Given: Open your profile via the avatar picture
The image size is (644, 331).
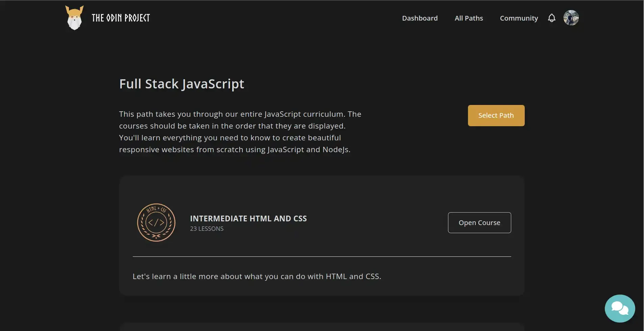Looking at the screenshot, I should click(572, 18).
